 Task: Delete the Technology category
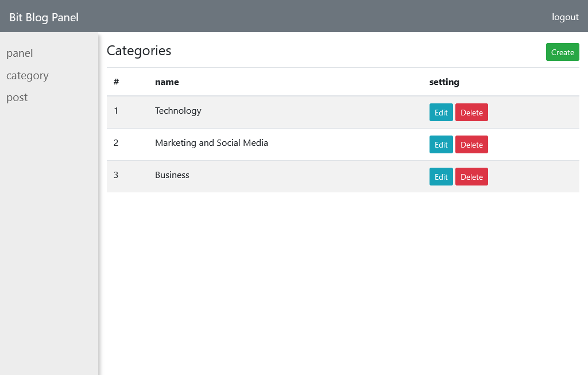click(471, 113)
